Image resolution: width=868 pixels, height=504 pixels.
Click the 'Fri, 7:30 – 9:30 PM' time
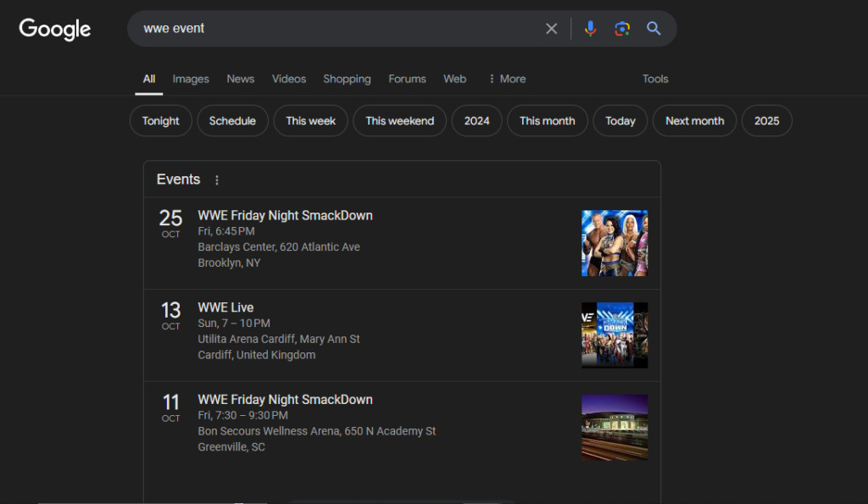[x=242, y=415]
